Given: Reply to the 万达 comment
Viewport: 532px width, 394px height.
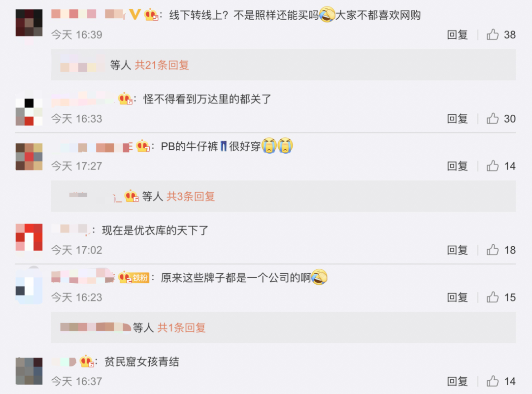Looking at the screenshot, I should (x=457, y=118).
